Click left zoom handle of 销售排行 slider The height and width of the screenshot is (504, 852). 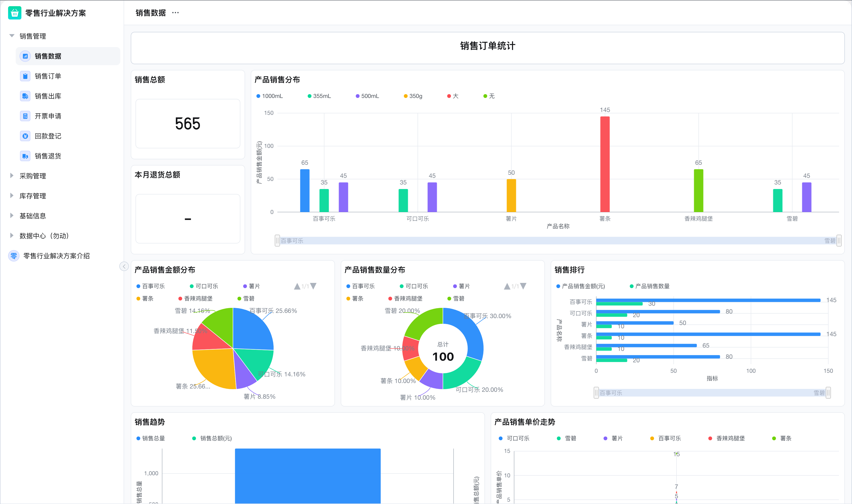(x=596, y=393)
